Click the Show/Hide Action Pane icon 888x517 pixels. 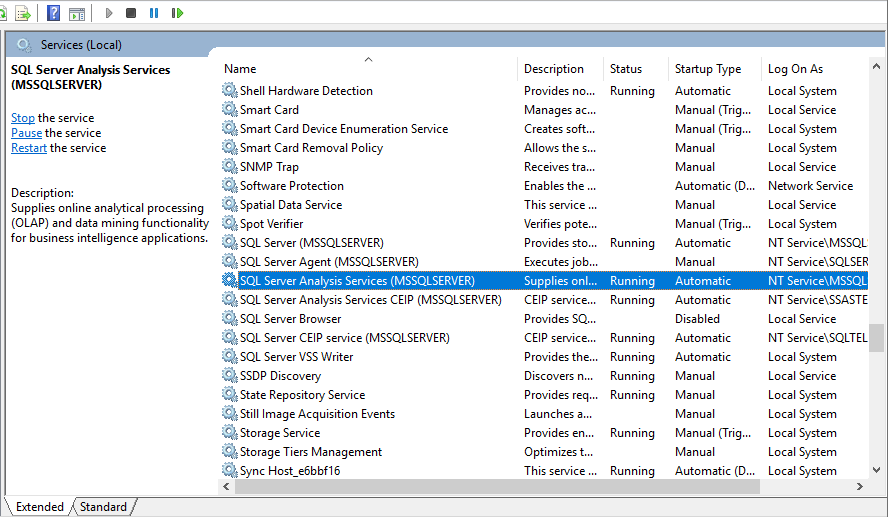pyautogui.click(x=76, y=14)
